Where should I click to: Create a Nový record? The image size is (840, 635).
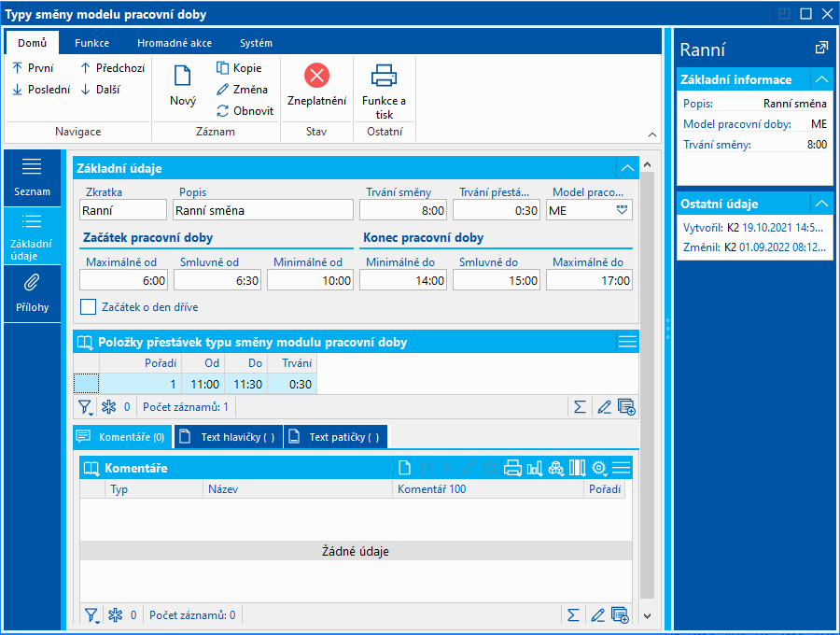[x=183, y=86]
